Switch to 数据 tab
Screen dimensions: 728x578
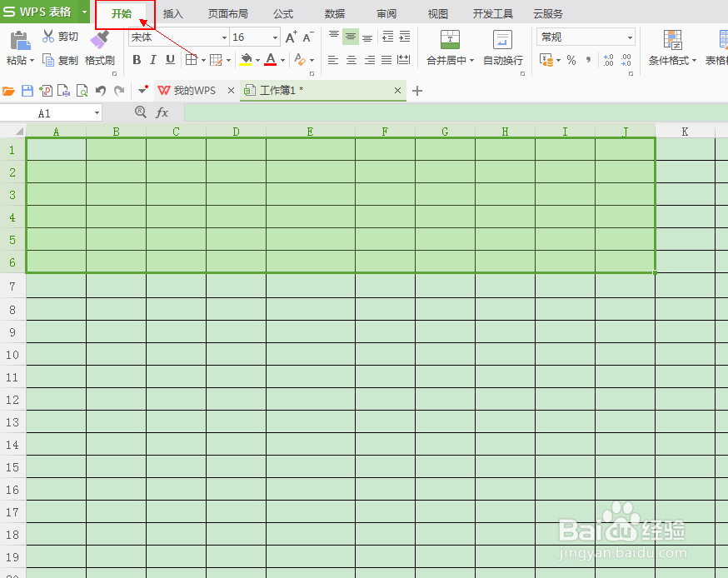pos(335,14)
